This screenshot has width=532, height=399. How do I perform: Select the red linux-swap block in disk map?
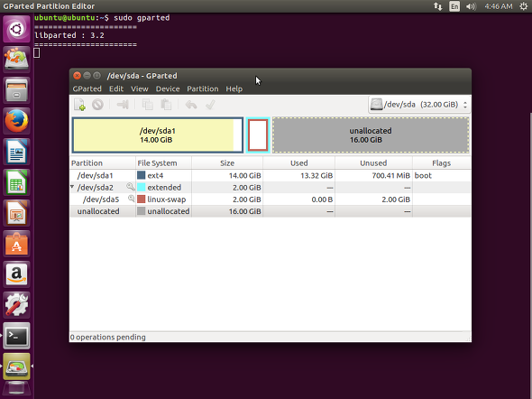[x=258, y=135]
